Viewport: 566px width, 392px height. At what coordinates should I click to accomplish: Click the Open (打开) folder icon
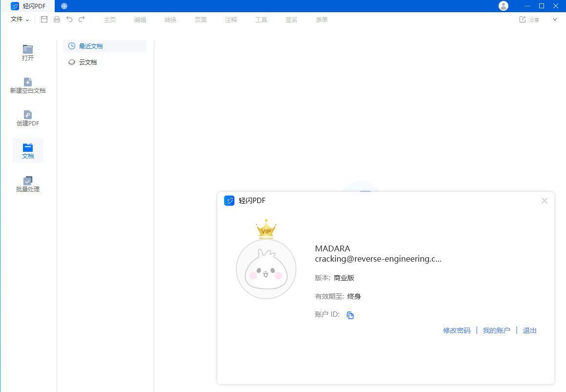28,49
